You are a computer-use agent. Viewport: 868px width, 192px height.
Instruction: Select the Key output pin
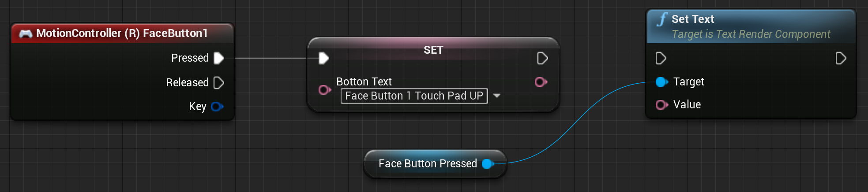coord(217,107)
